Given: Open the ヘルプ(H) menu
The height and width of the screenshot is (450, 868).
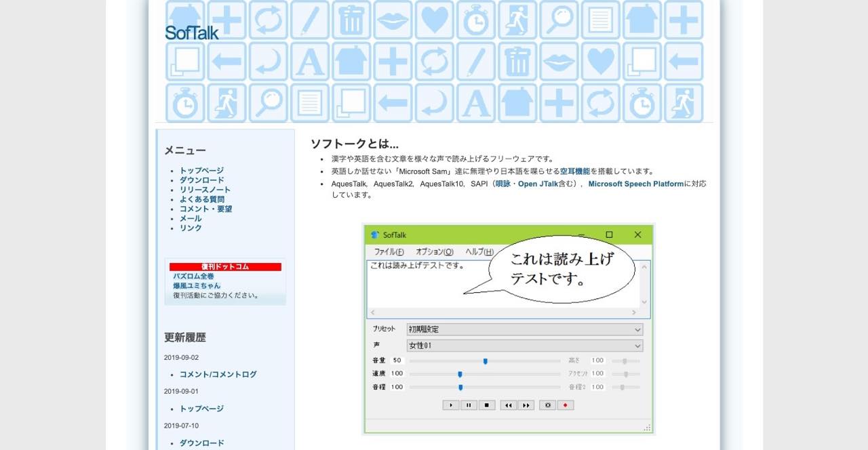Looking at the screenshot, I should [x=479, y=251].
